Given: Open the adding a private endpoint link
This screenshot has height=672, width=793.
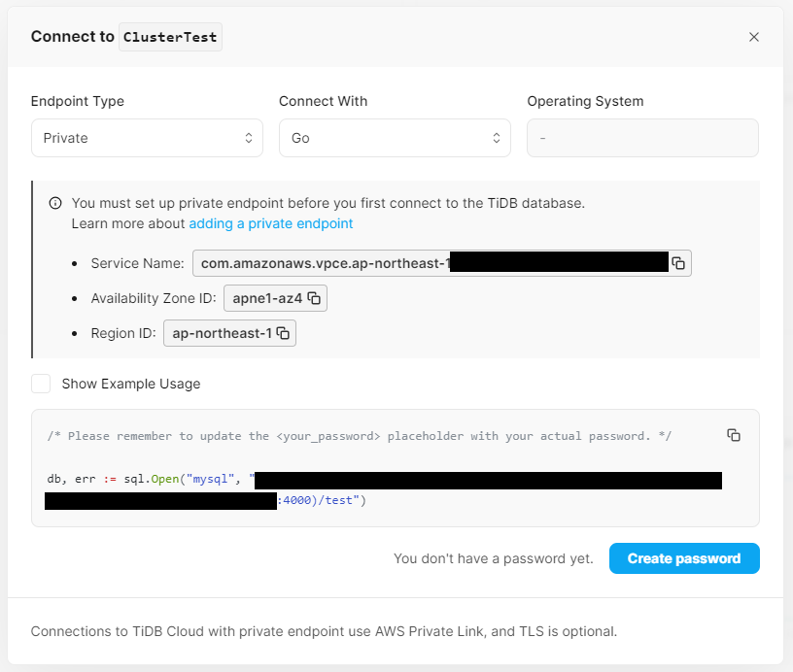Looking at the screenshot, I should [271, 223].
